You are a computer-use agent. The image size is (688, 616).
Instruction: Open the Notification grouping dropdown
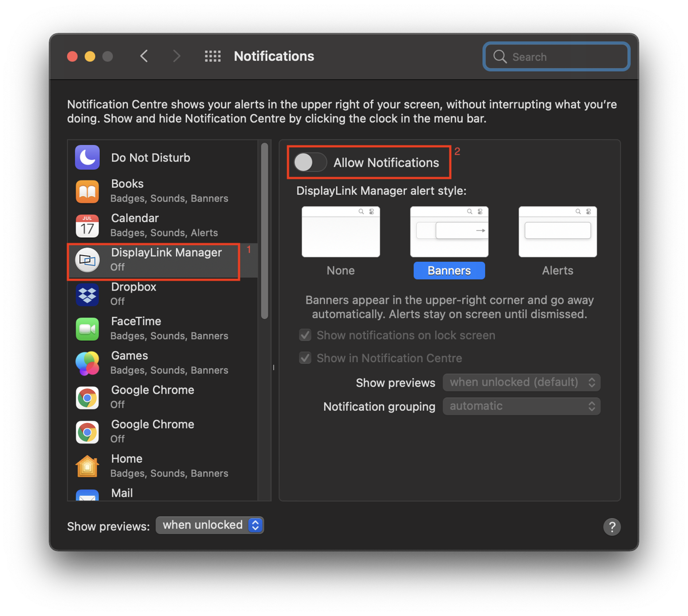click(521, 406)
